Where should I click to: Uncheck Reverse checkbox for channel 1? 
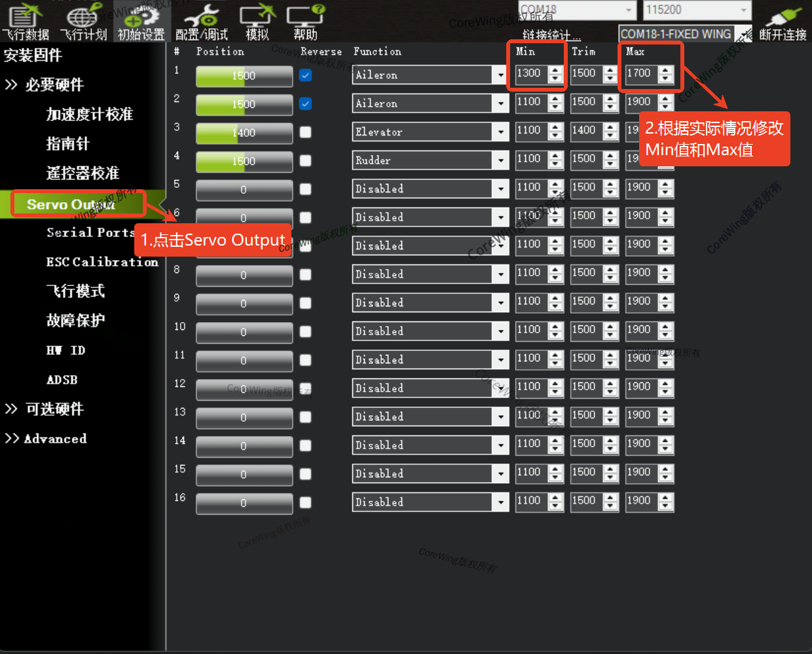click(x=305, y=75)
